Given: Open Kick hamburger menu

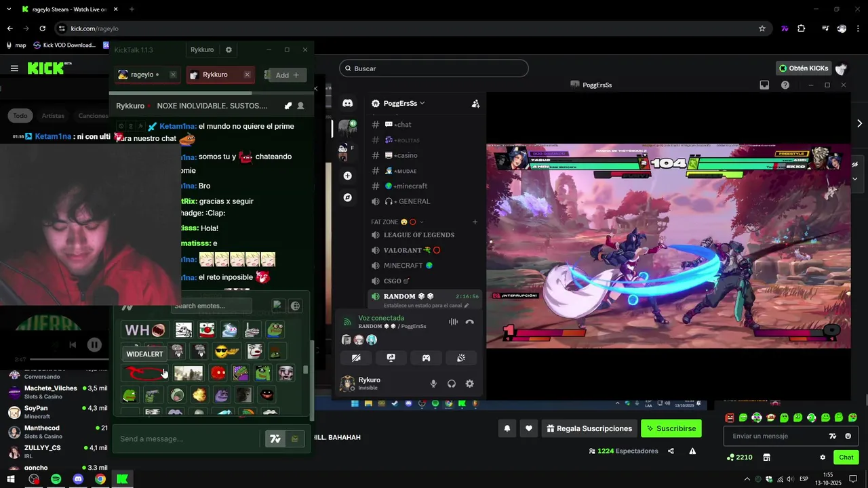Looking at the screenshot, I should pyautogui.click(x=14, y=68).
